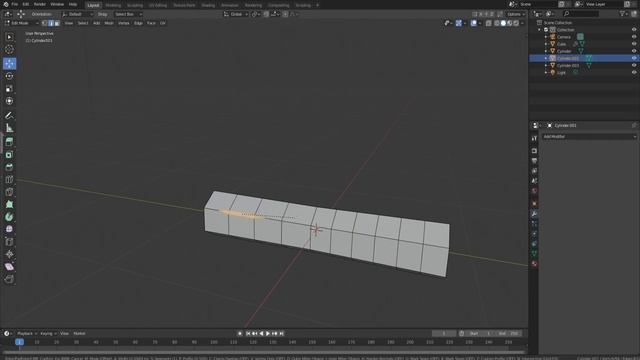Toggle X-ray display in viewport header
Image resolution: width=640 pixels, height=360 pixels.
tap(489, 23)
